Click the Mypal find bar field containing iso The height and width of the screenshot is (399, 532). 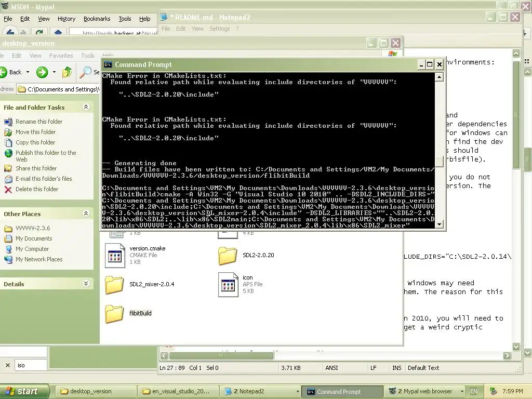[31, 365]
